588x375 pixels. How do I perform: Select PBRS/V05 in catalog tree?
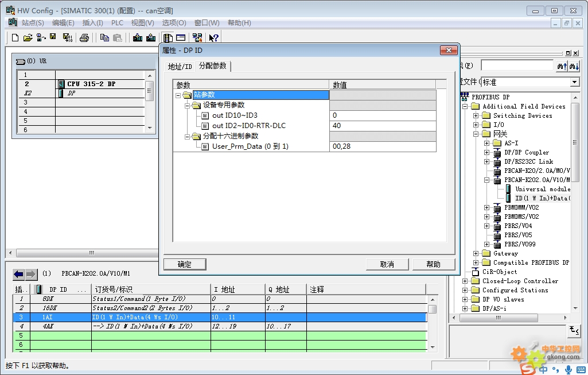518,235
